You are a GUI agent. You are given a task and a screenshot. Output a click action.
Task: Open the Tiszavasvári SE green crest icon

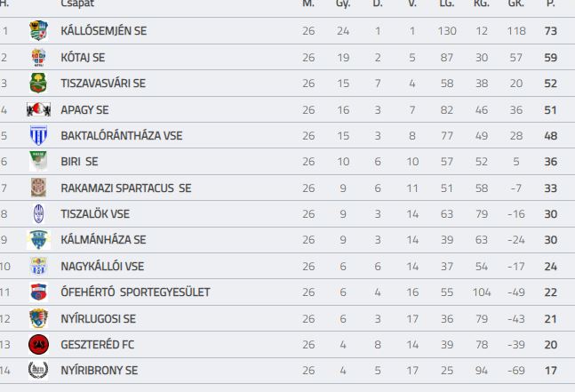(38, 84)
